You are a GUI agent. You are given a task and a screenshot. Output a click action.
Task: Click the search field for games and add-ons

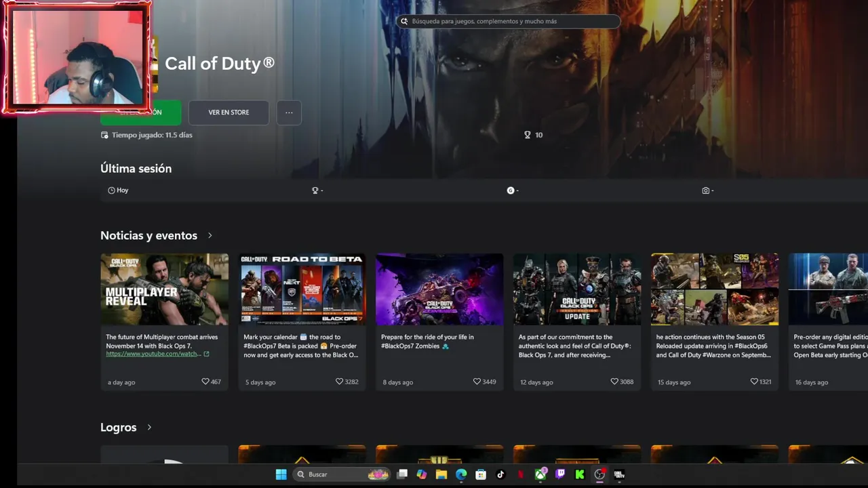509,21
